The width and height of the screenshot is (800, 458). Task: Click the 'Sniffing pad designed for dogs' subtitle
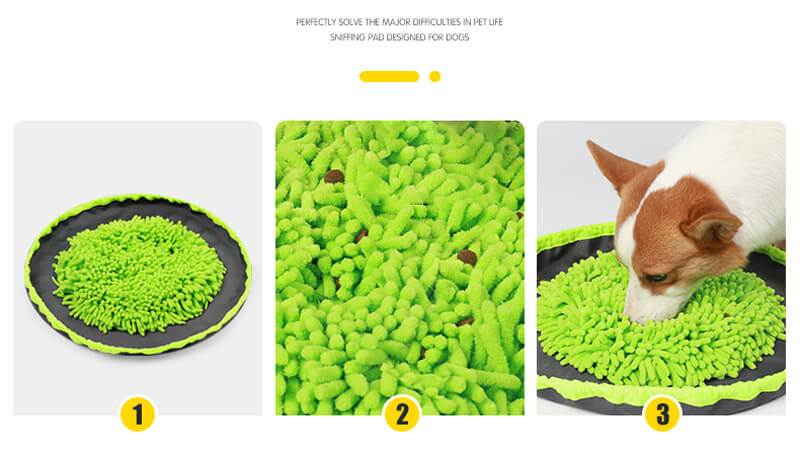click(399, 37)
